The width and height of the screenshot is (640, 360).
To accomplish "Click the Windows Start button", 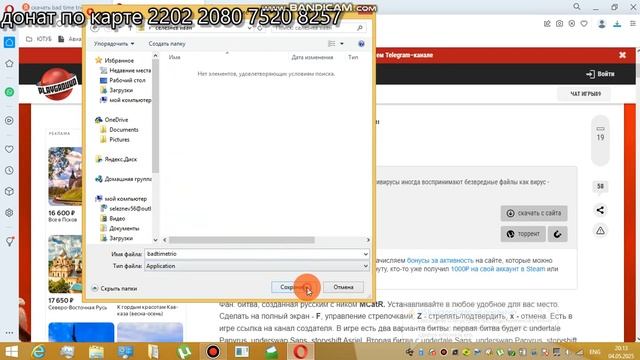I will point(11,351).
